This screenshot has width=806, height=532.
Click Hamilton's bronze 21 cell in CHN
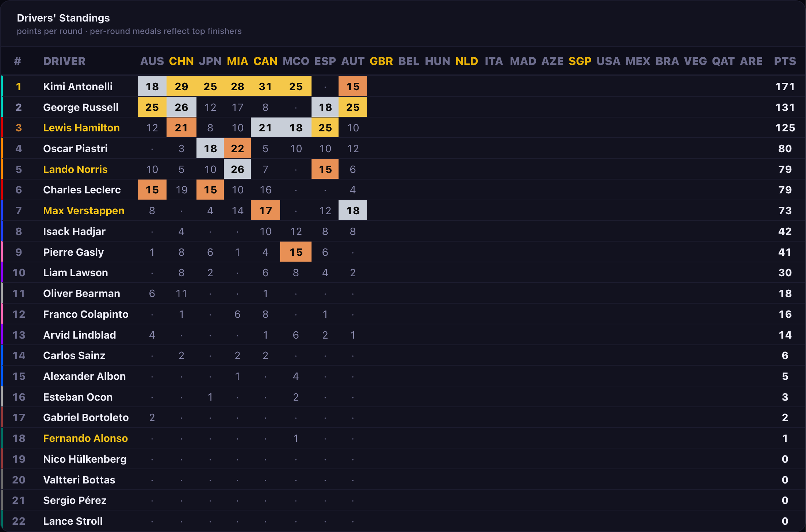coord(182,128)
